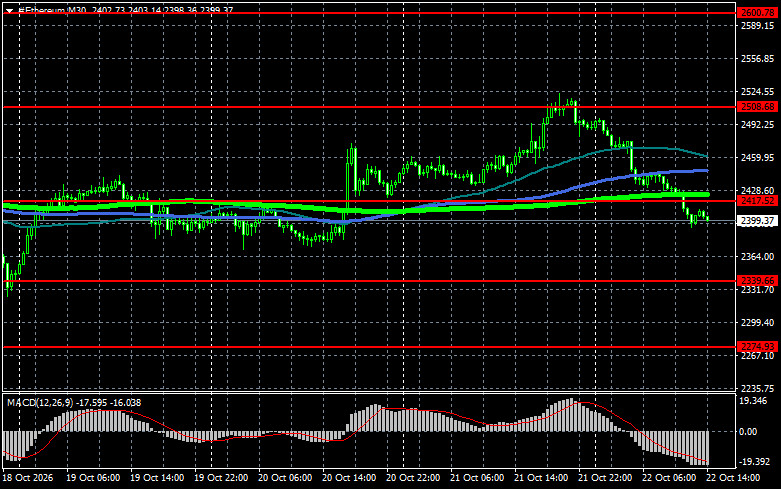781x489 pixels.
Task: Click the red 2339.66 price level label
Action: 757,281
